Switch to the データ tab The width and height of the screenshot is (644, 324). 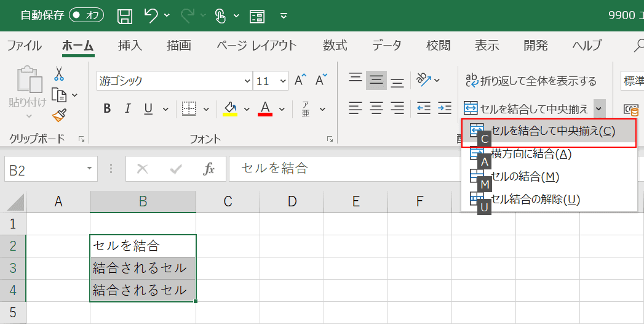click(387, 45)
